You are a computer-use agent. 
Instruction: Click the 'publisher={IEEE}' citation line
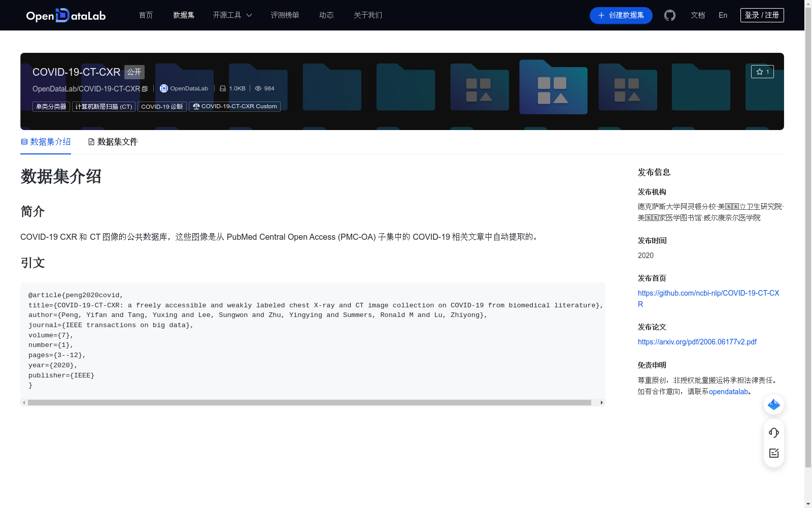click(61, 375)
